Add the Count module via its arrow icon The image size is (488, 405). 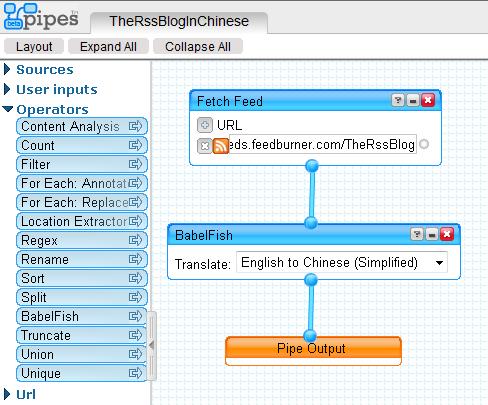coord(135,145)
